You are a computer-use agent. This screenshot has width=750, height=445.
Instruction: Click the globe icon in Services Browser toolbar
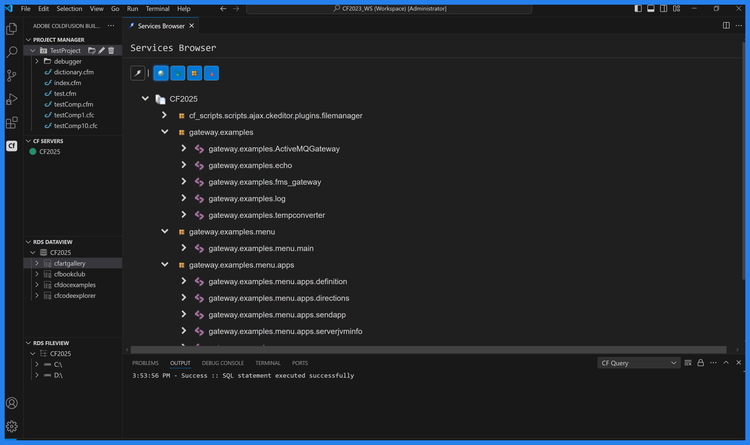tap(160, 73)
